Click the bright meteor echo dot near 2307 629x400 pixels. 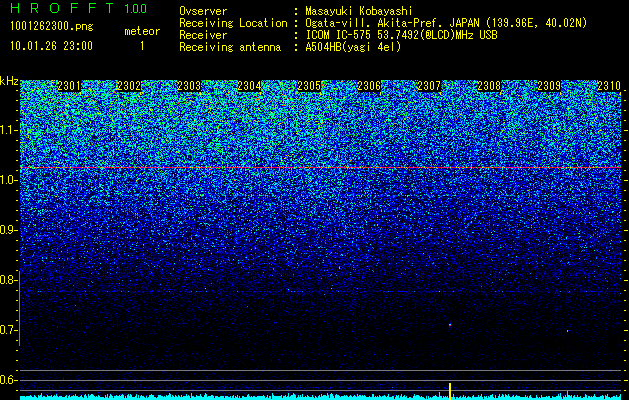pyautogui.click(x=450, y=325)
